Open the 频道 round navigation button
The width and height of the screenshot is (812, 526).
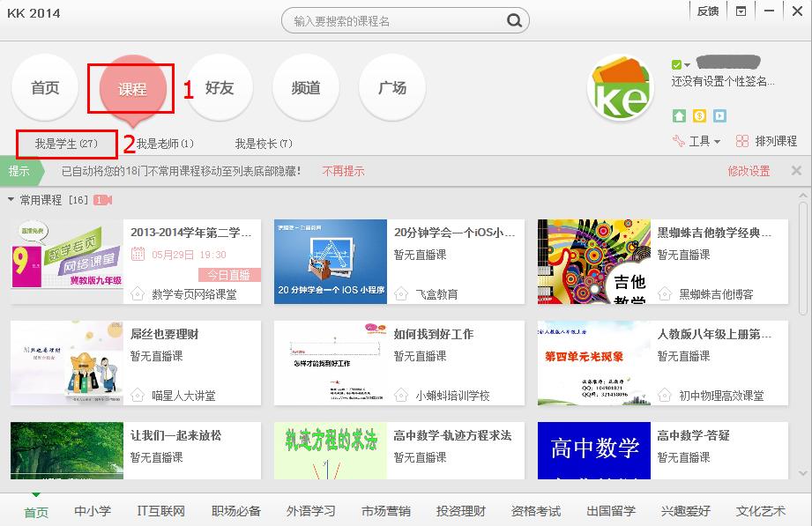(306, 88)
